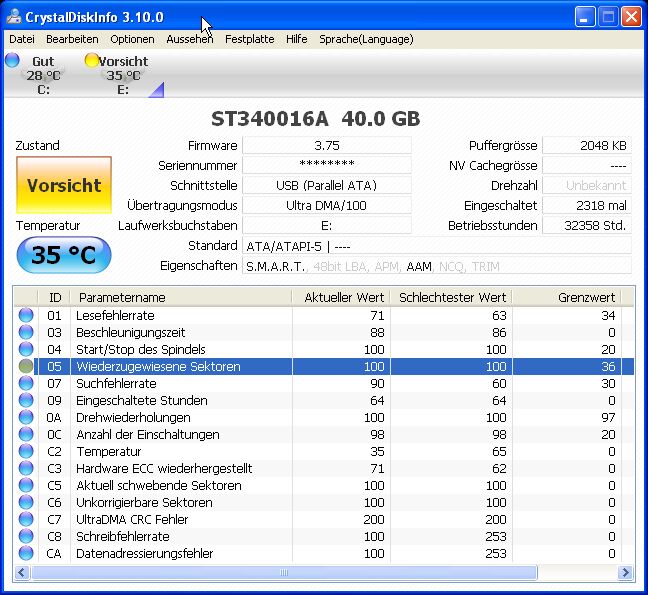Select the Suchfehlerrate parameter name

(116, 383)
